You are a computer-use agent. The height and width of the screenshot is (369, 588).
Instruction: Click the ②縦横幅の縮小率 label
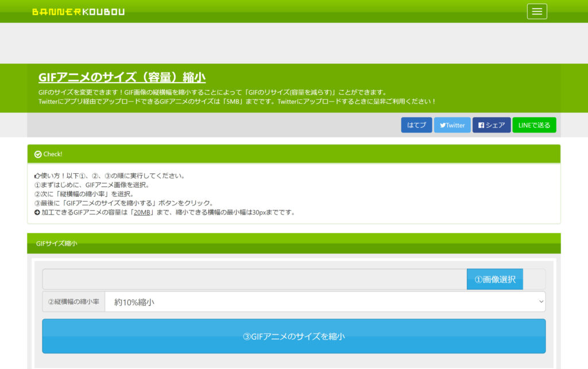pos(73,302)
